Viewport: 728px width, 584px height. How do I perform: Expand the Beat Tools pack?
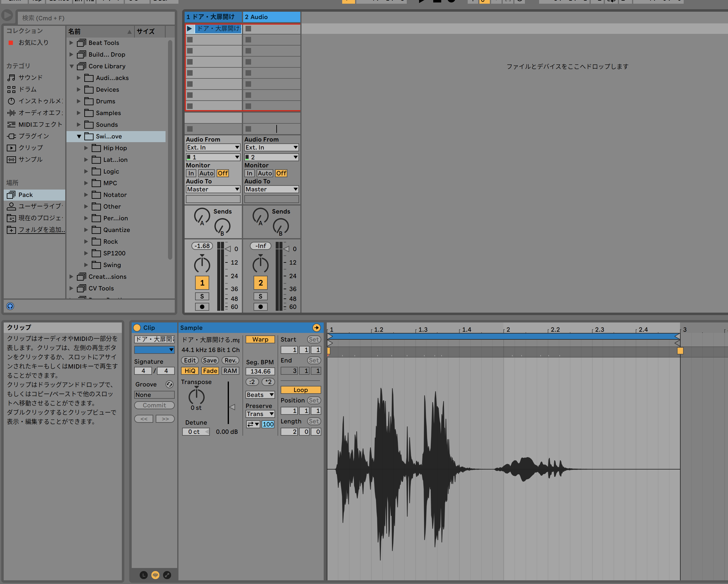(x=71, y=43)
